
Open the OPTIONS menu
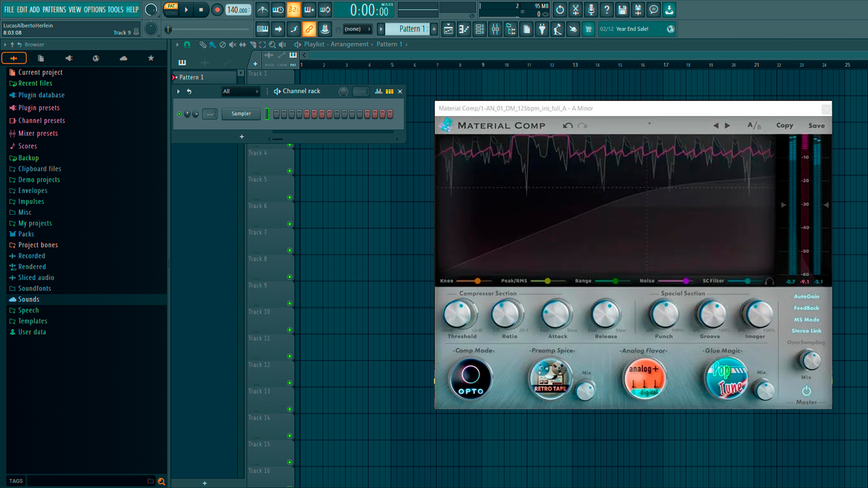click(x=95, y=10)
